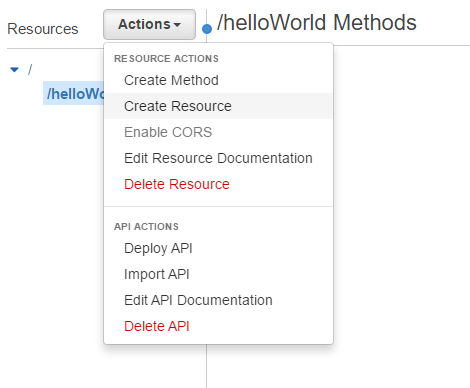Click the Resources panel heading
Image resolution: width=470 pixels, height=388 pixels.
point(43,29)
